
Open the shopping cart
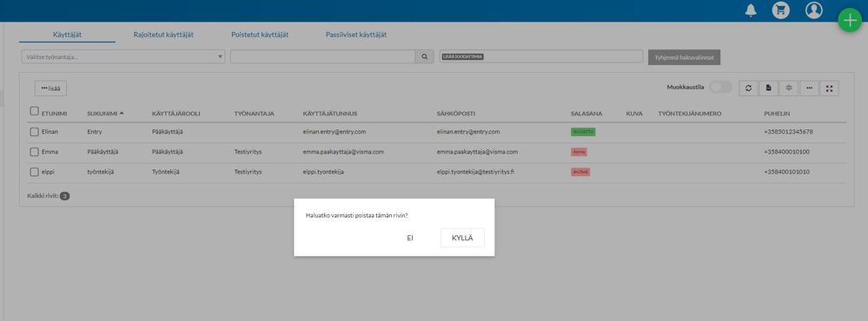click(x=781, y=10)
